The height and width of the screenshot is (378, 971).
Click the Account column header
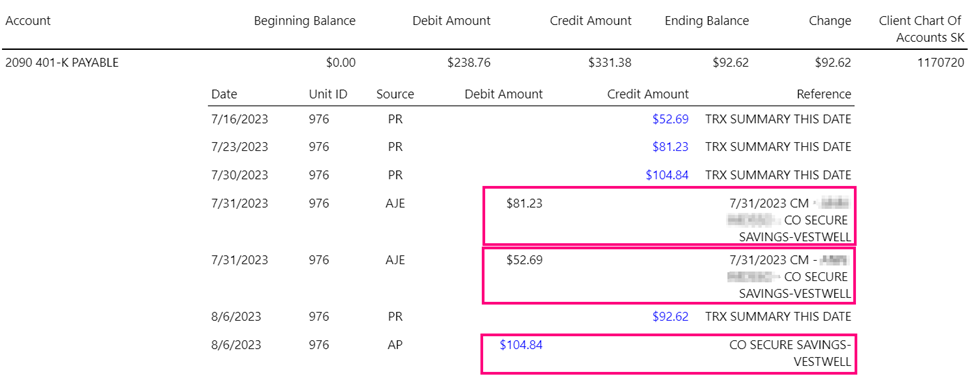28,20
